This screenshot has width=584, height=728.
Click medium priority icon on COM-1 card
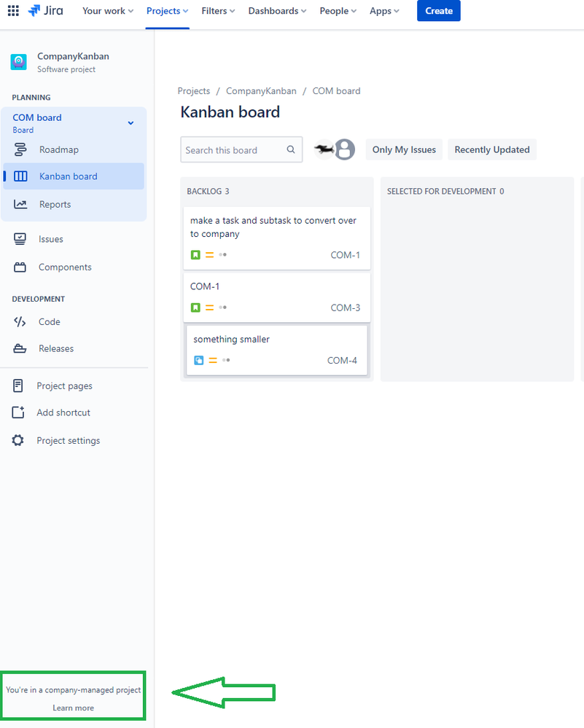click(209, 255)
